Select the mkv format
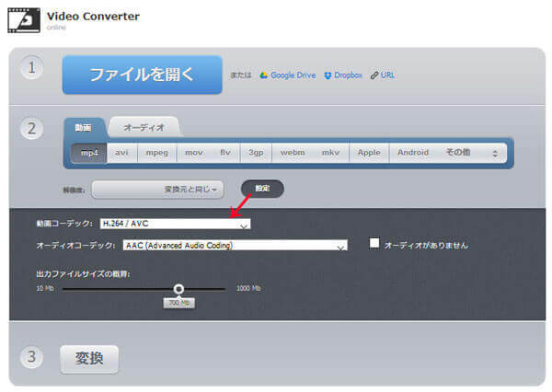Screen dimensions: 552x392 pyautogui.click(x=330, y=153)
